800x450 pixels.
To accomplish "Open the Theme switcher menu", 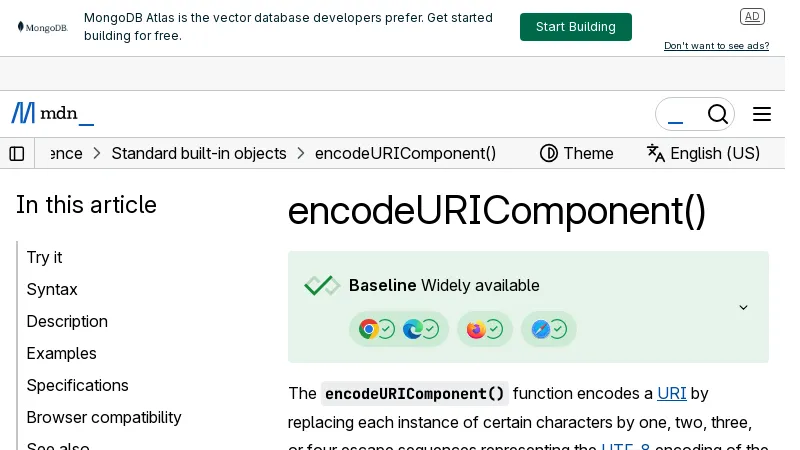I will 577,153.
